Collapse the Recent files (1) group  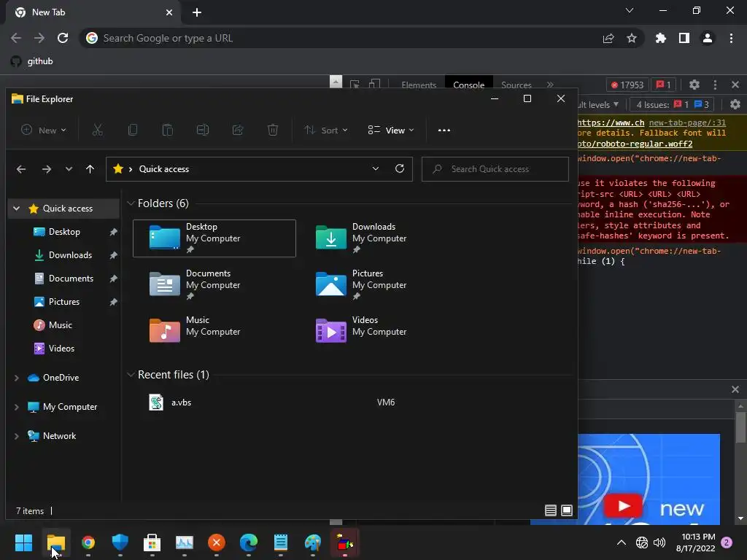pyautogui.click(x=131, y=375)
